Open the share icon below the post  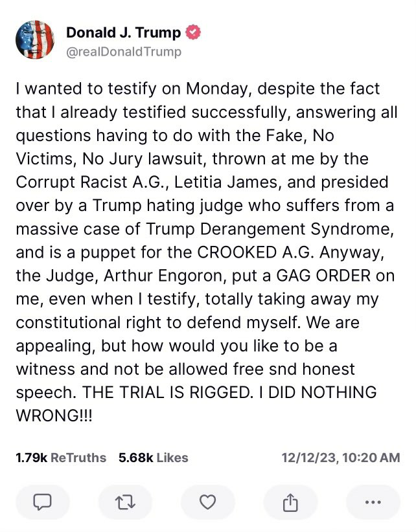pyautogui.click(x=290, y=502)
